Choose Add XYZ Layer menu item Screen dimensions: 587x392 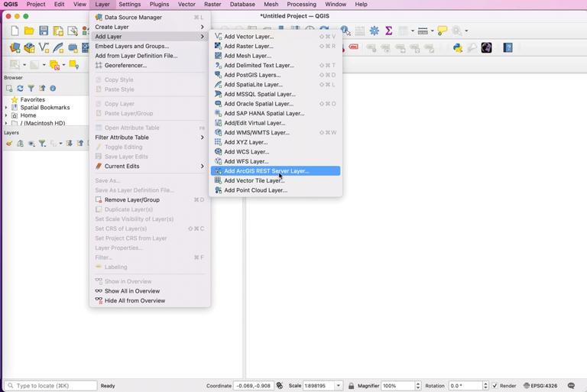pos(275,142)
